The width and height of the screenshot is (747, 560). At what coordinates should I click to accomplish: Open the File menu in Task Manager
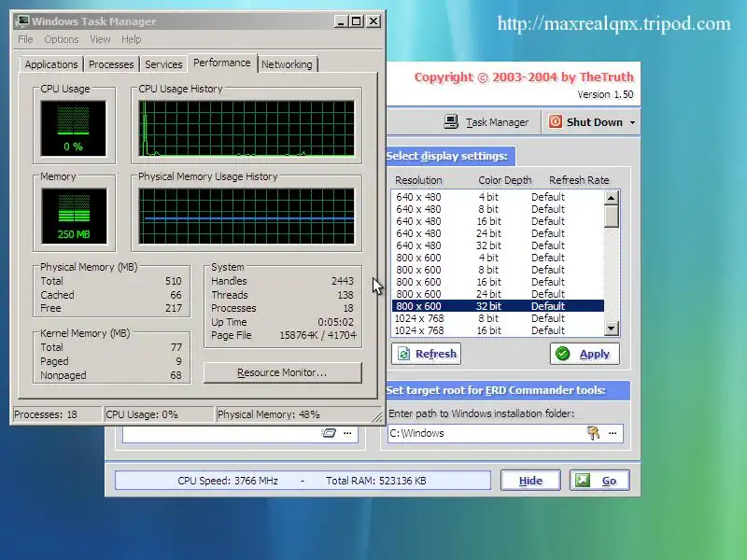coord(25,39)
